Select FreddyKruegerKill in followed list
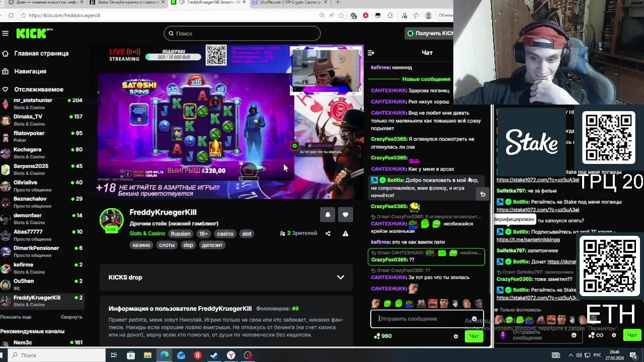 [42, 301]
